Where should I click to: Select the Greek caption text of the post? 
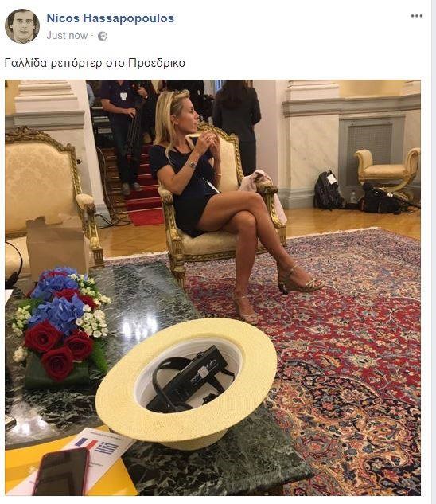pos(95,63)
